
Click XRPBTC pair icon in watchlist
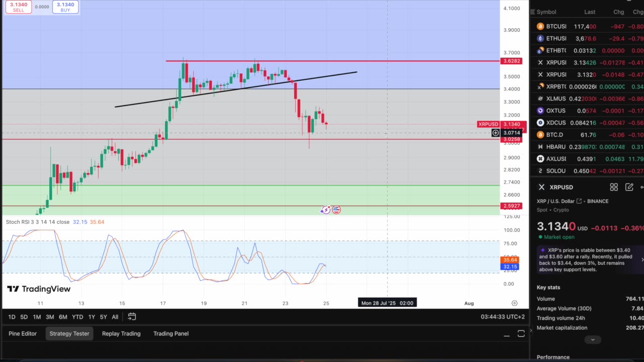pyautogui.click(x=540, y=86)
